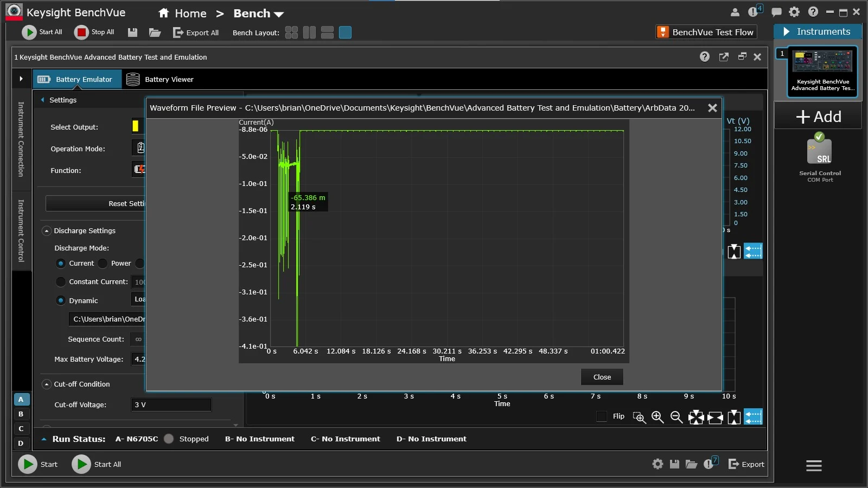Select Current discharge mode radio button

61,264
